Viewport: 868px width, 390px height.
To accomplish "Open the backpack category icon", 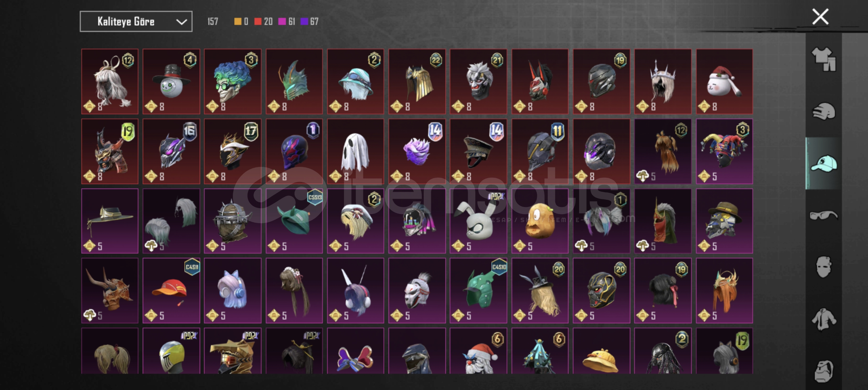I will 824,371.
